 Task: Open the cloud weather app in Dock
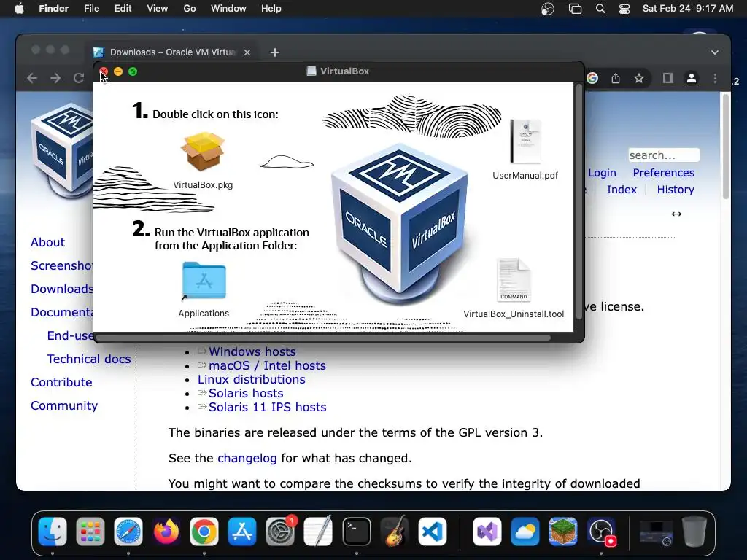tap(525, 531)
